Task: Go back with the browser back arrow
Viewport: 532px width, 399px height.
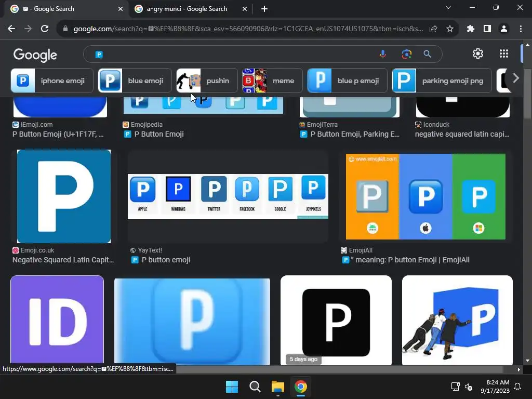Action: pyautogui.click(x=11, y=29)
